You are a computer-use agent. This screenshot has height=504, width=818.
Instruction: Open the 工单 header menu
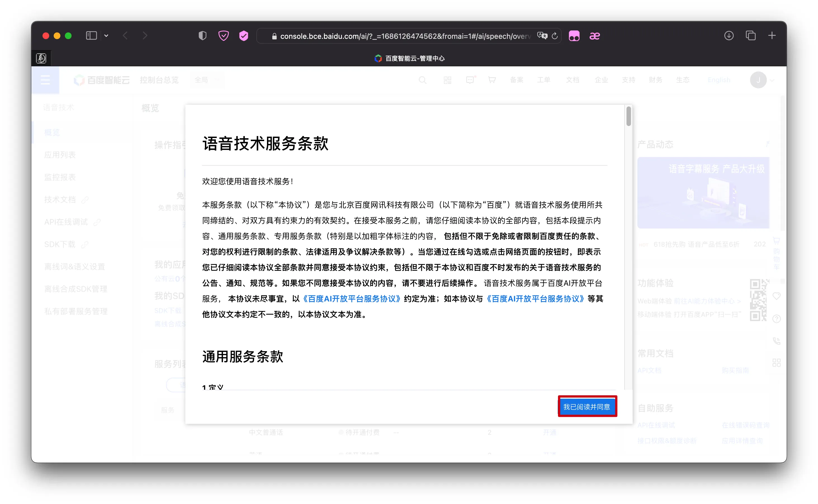(543, 80)
